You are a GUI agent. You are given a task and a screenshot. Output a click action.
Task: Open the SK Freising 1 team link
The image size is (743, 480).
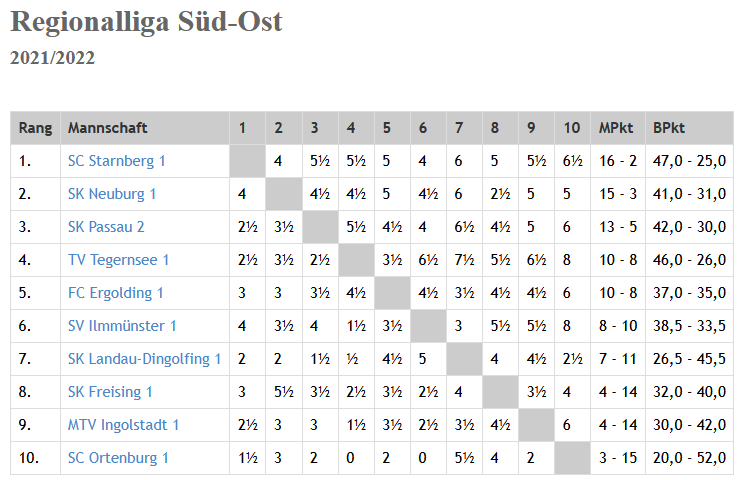pos(110,392)
